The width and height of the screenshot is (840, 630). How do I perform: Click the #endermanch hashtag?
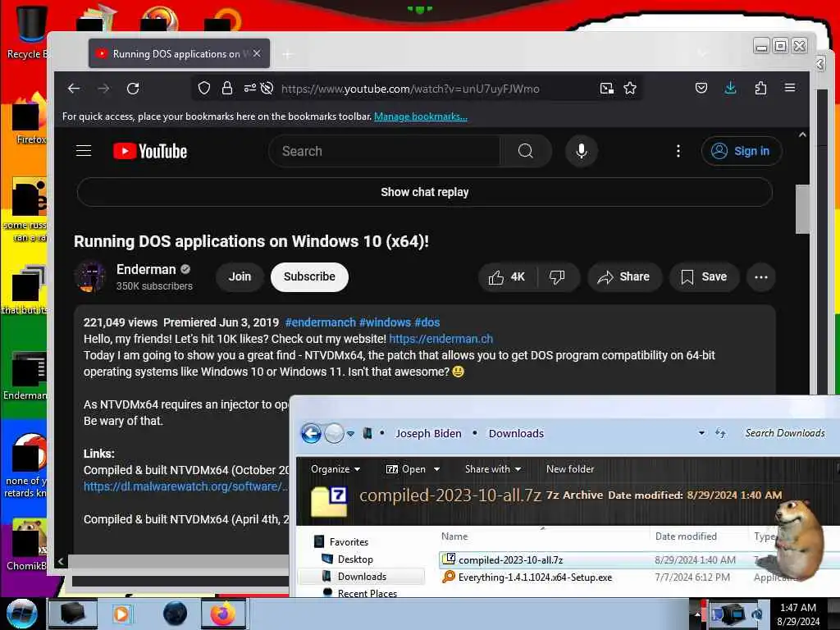click(321, 322)
